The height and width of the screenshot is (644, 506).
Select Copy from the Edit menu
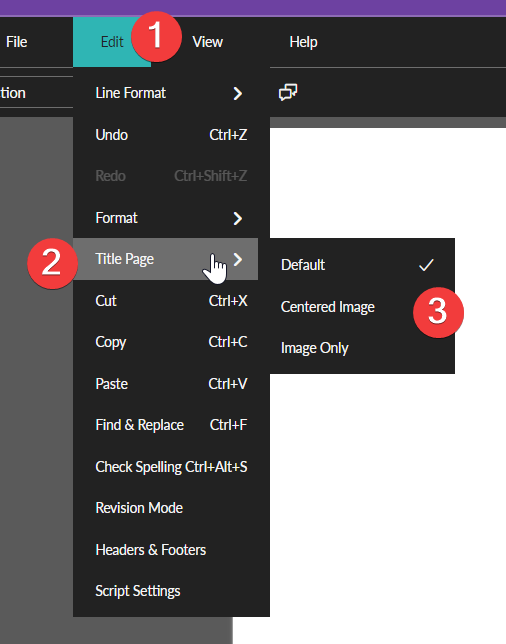pyautogui.click(x=171, y=342)
